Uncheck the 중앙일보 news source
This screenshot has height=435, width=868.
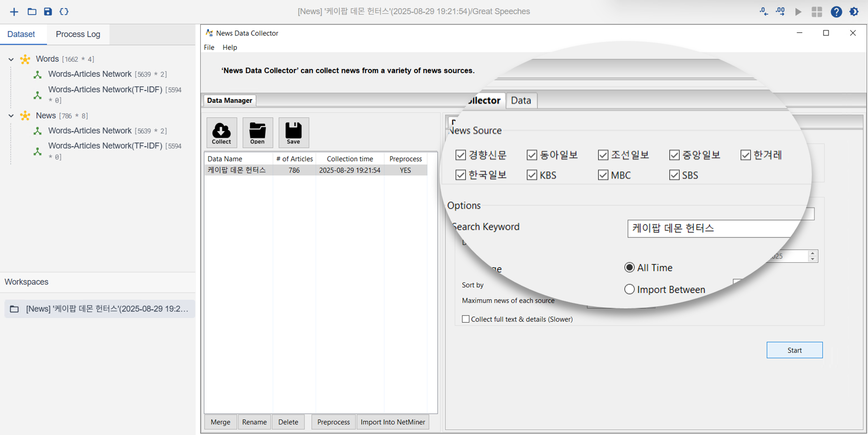click(x=674, y=155)
